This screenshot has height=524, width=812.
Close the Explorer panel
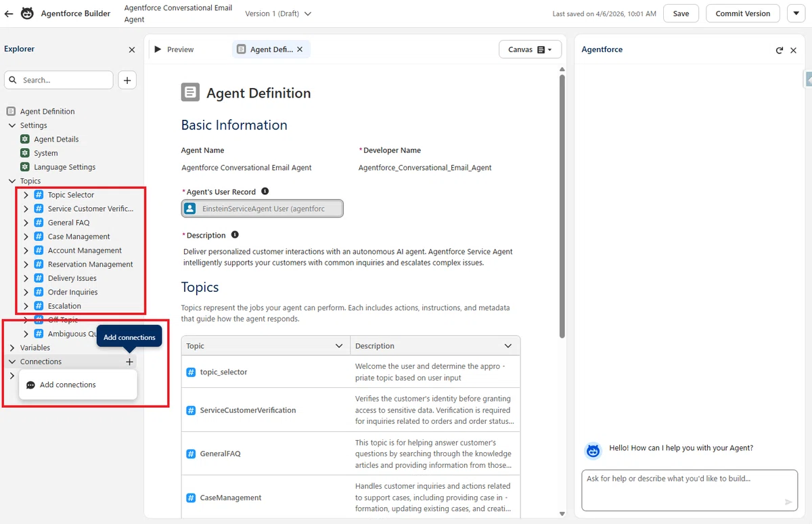[132, 49]
